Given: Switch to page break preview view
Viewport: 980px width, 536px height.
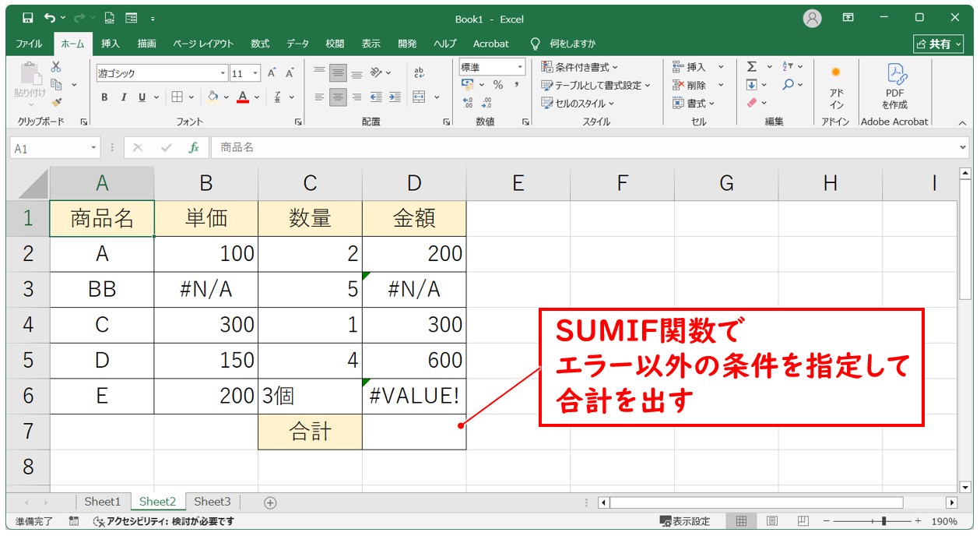Looking at the screenshot, I should click(803, 521).
